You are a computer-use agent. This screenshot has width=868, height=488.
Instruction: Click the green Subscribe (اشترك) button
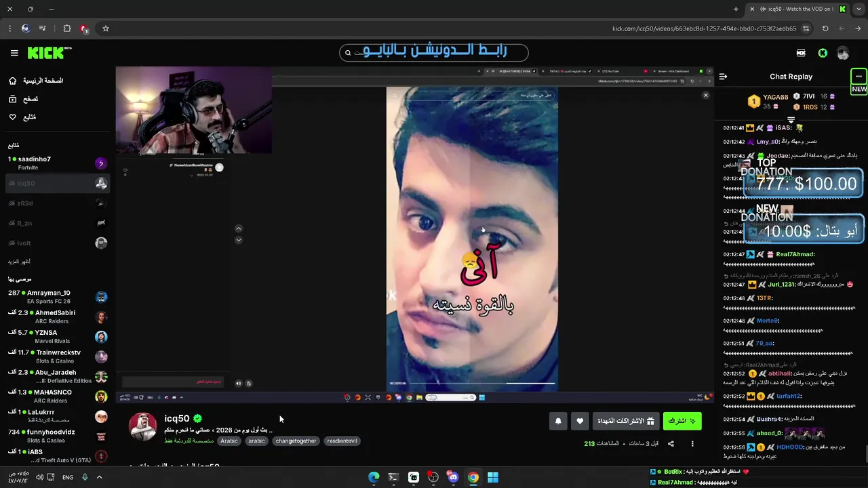682,421
